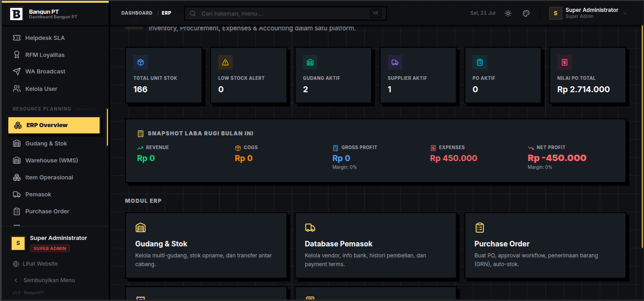Click the WA Broadcast paper-plane icon

point(17,72)
